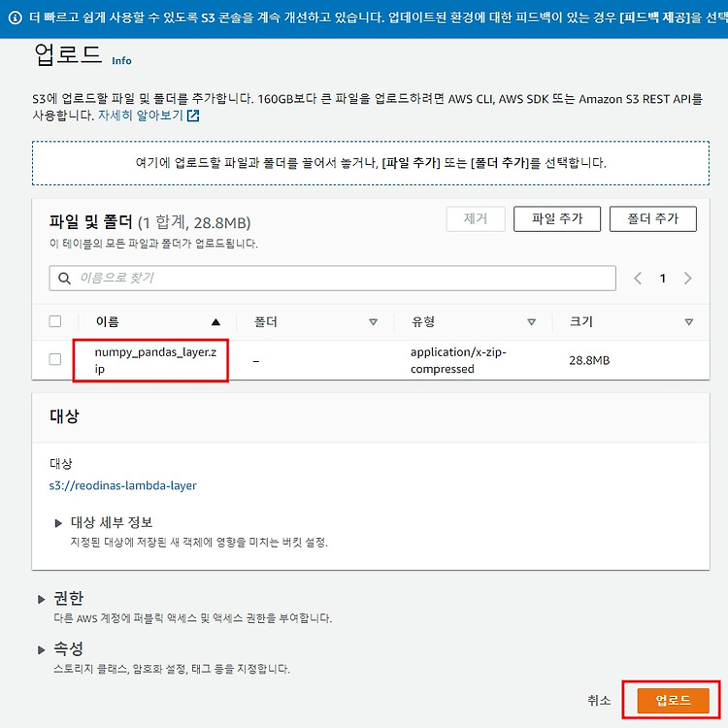The image size is (728, 728).
Task: Click the 이름 column header
Action: (107, 321)
